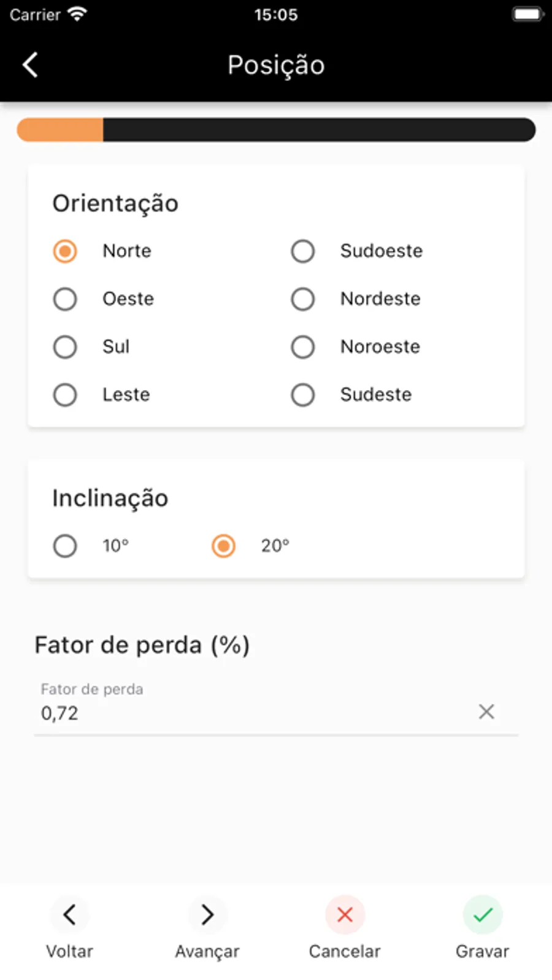Image resolution: width=552 pixels, height=980 pixels.
Task: Focus the Fator de perda input field
Action: pos(245,713)
